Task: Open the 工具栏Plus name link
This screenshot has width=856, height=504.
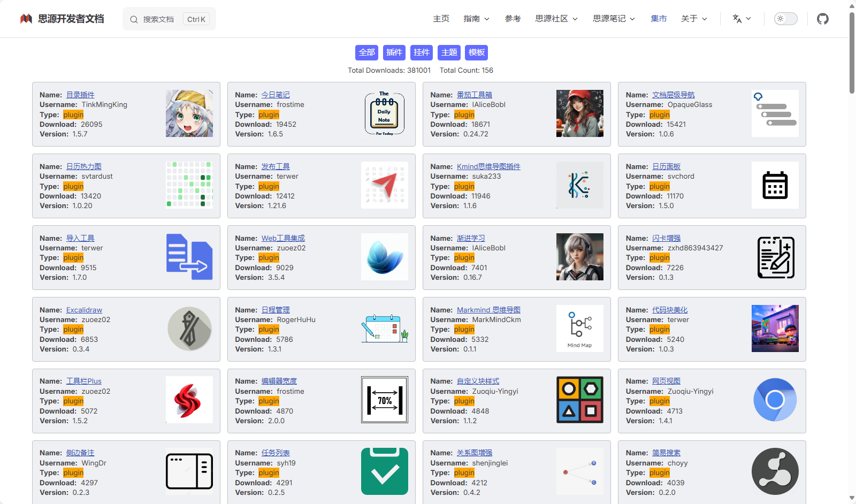Action: tap(84, 381)
